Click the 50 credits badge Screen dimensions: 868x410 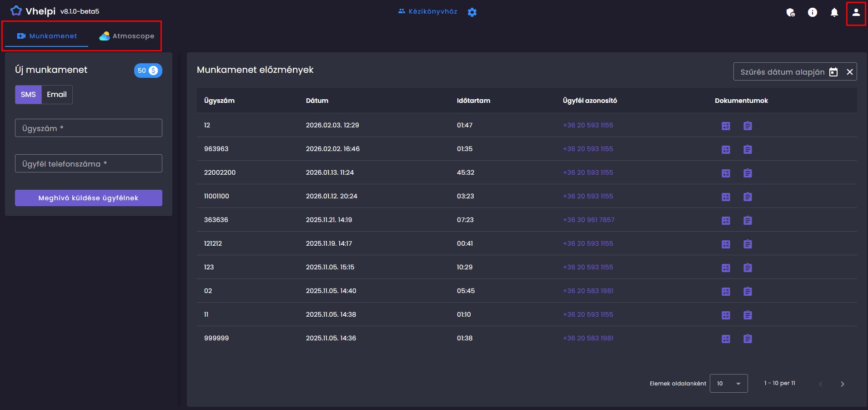click(148, 71)
